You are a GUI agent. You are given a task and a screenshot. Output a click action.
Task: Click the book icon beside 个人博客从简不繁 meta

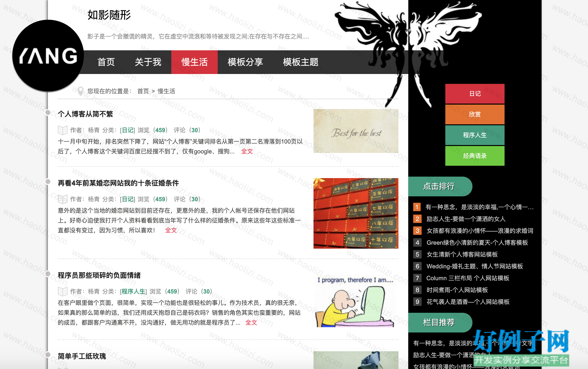[x=63, y=130]
